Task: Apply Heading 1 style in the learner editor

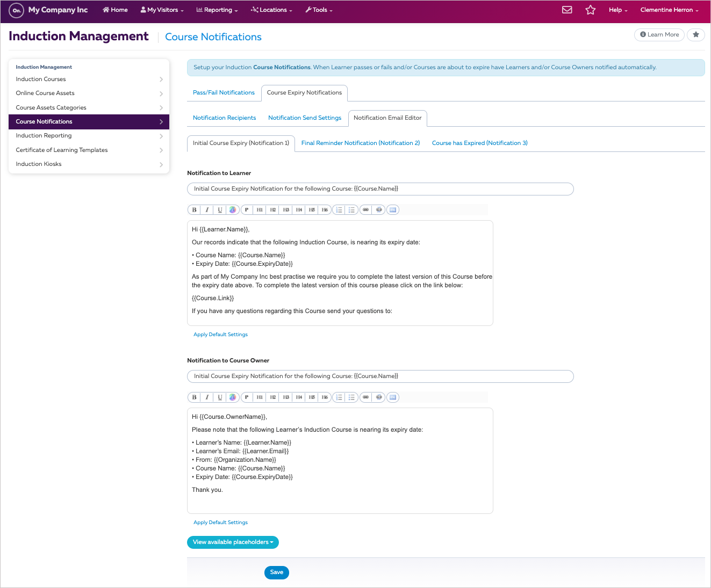Action: (260, 209)
